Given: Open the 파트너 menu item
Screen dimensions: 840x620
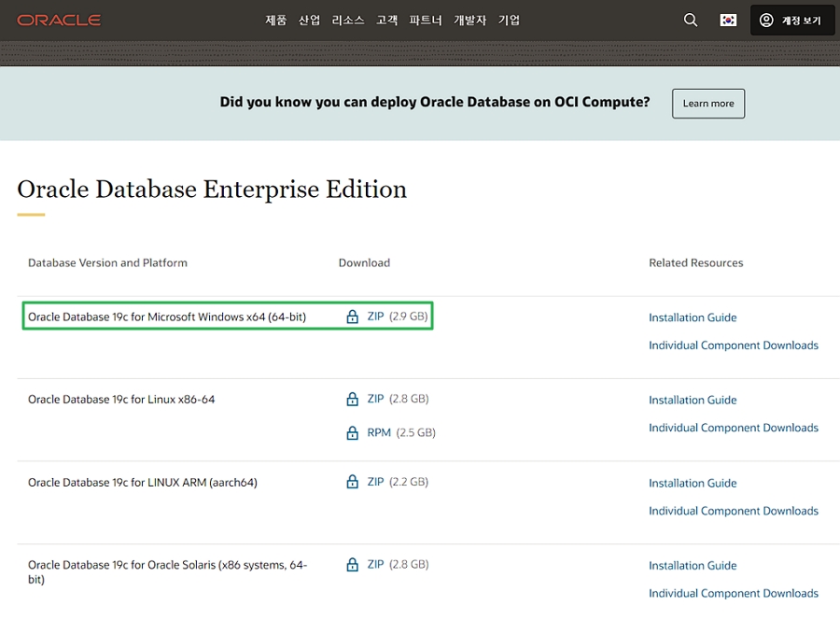Looking at the screenshot, I should point(425,20).
